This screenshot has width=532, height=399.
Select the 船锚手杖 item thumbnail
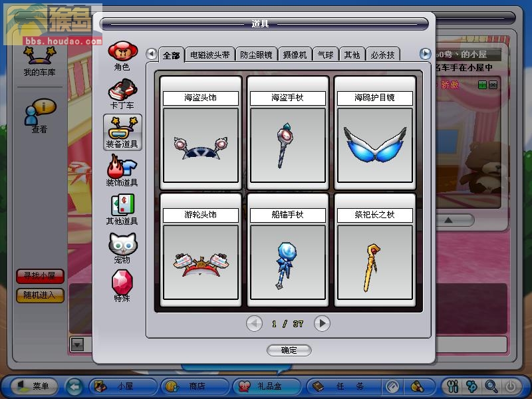(288, 262)
